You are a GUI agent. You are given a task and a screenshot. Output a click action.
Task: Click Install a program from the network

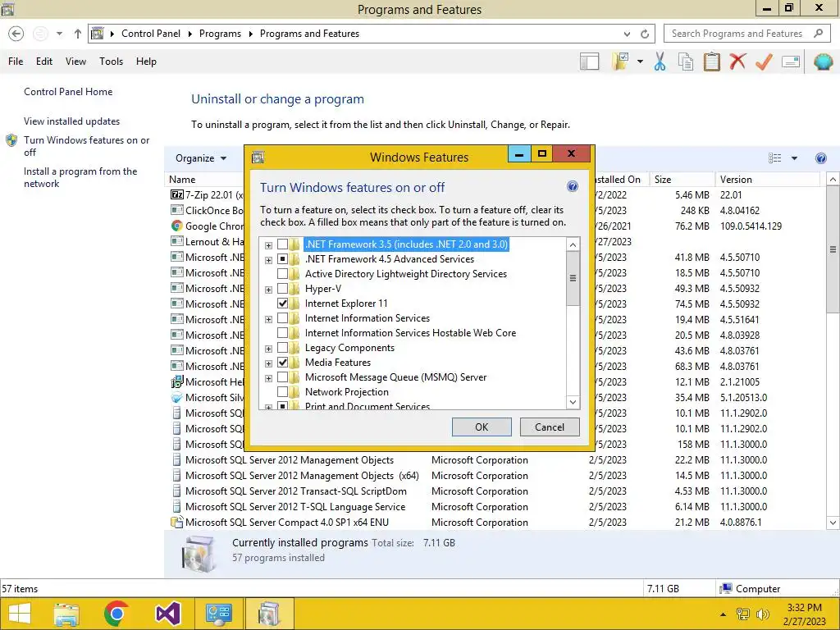[x=80, y=177]
